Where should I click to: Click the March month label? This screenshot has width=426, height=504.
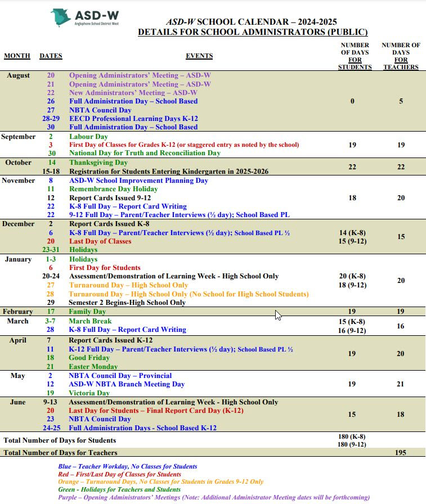point(17,321)
